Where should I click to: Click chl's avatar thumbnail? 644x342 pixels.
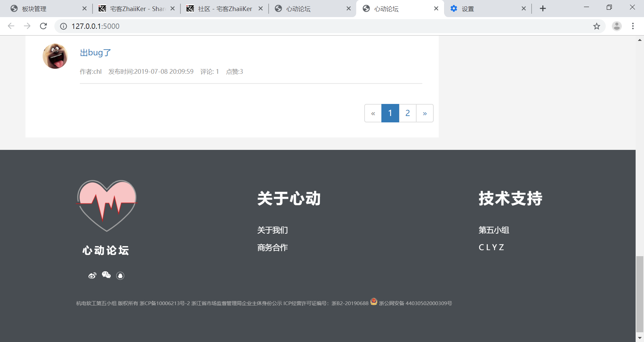coord(55,56)
